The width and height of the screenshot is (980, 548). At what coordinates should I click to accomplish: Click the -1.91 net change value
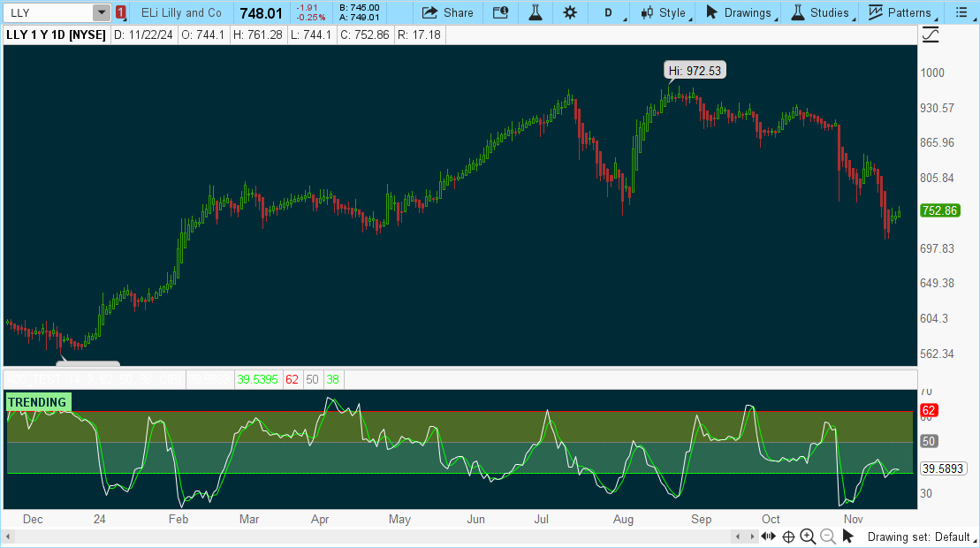308,8
